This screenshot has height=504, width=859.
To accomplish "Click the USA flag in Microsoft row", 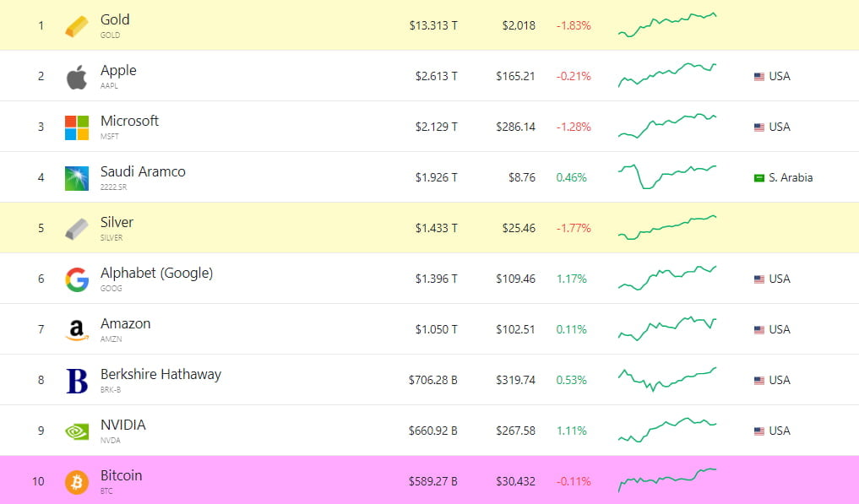I will (758, 127).
